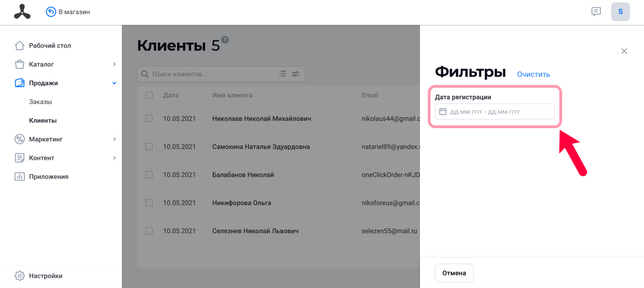Go to Заказы submenu
This screenshot has height=288, width=644.
coord(40,102)
